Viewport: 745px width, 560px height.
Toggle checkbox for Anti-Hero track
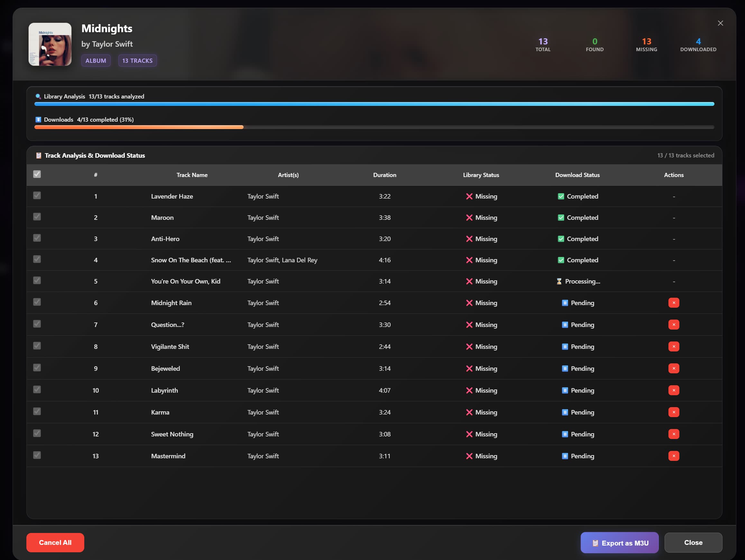[37, 238]
